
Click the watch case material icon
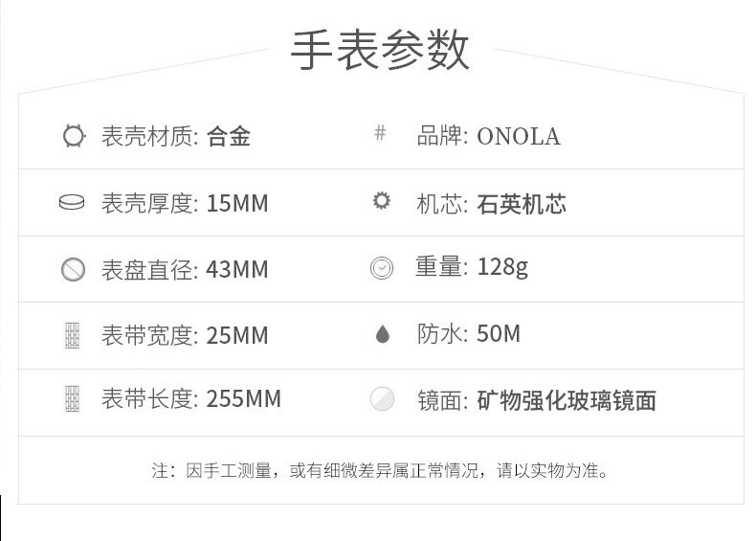coord(74,136)
